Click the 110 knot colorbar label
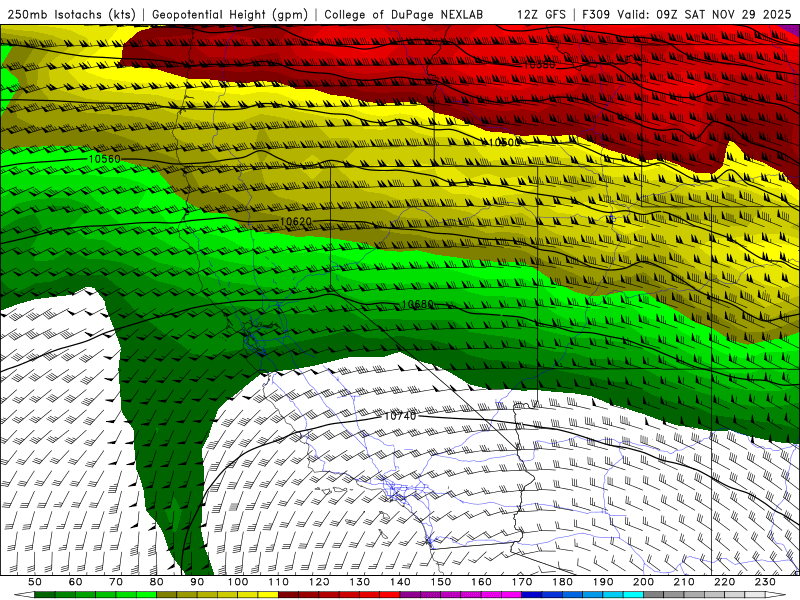The image size is (800, 600). pyautogui.click(x=279, y=582)
